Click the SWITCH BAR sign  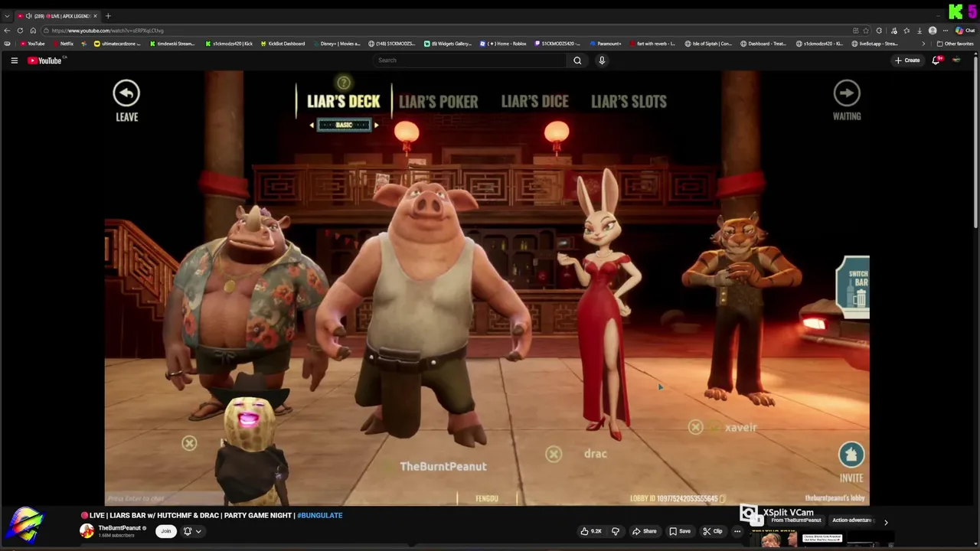pos(853,287)
